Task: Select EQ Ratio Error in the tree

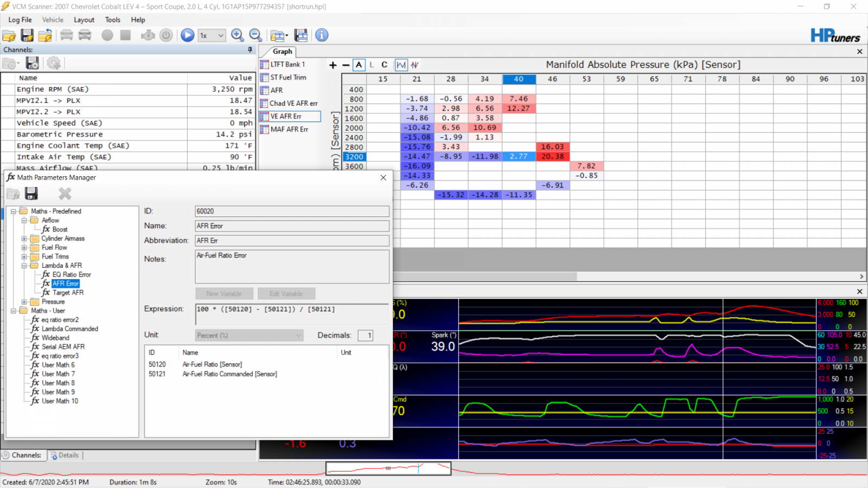Action: coord(72,275)
